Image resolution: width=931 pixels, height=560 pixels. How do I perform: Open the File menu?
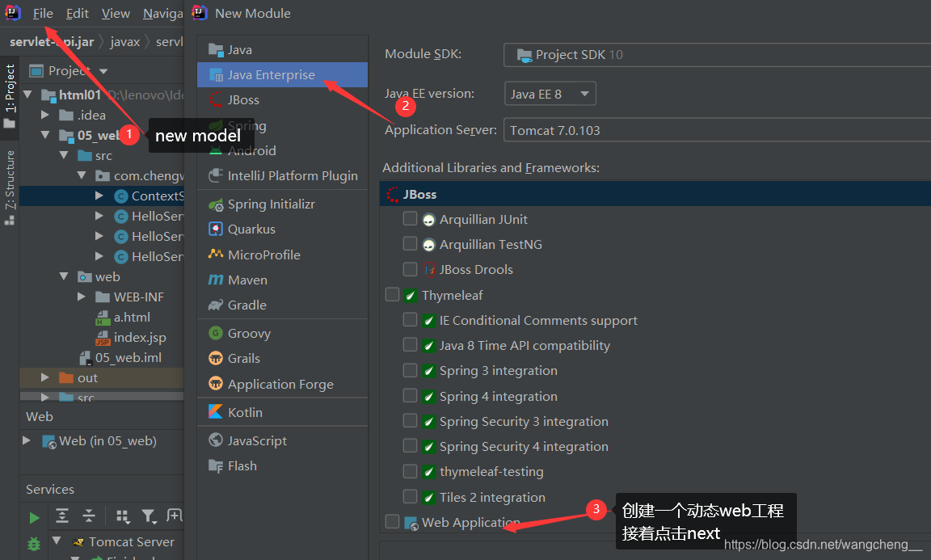[43, 13]
